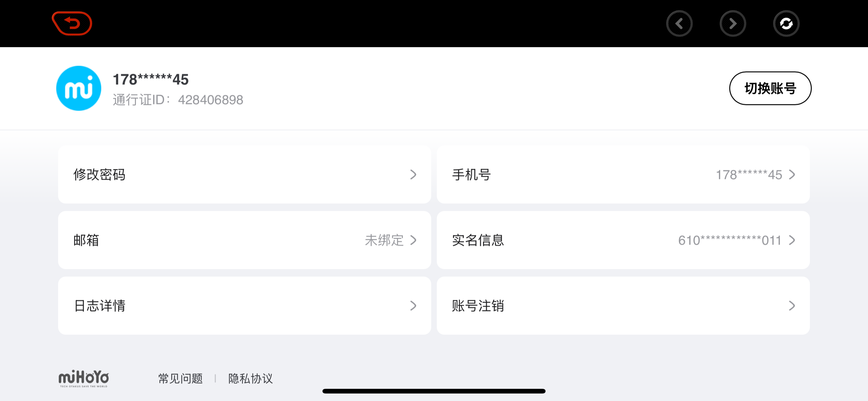Tap the red return arrow icon
The image size is (868, 401).
pyautogui.click(x=72, y=23)
